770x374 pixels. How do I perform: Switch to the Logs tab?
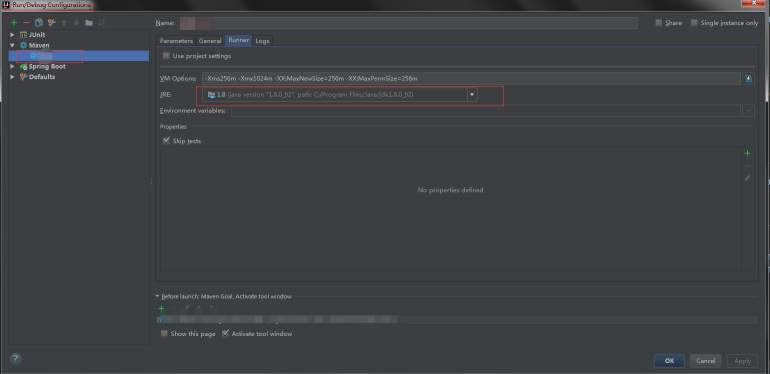coord(262,41)
